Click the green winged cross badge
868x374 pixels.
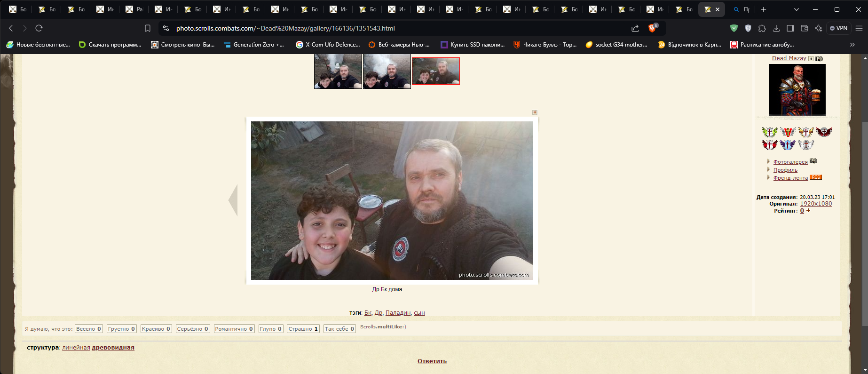770,132
